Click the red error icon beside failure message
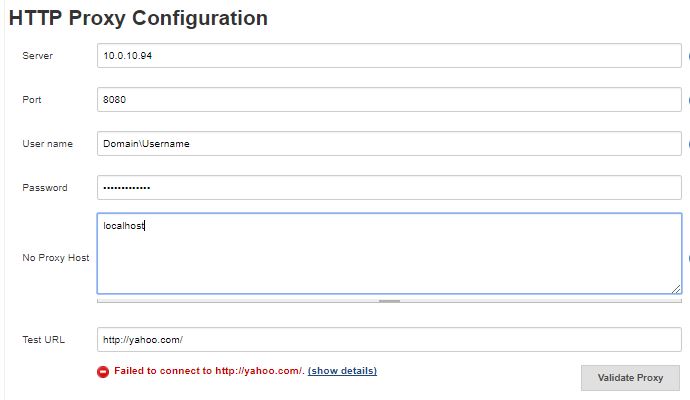Screen dimensions: 690x400 click(103, 372)
